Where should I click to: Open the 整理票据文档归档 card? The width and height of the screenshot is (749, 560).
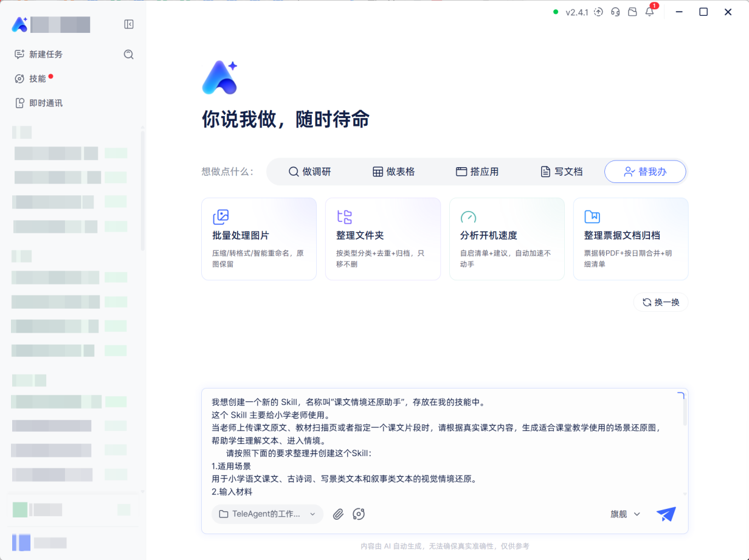pyautogui.click(x=631, y=239)
